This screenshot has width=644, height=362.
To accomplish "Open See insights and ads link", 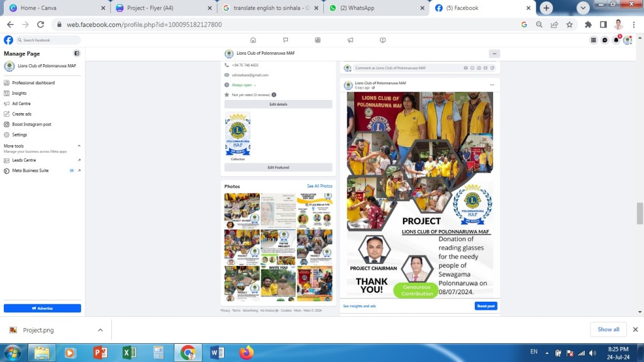I will [359, 306].
